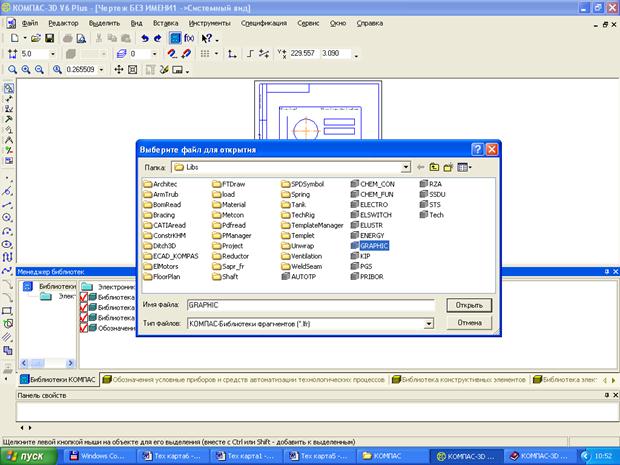Click Create new folder icon in dialog

(x=448, y=168)
